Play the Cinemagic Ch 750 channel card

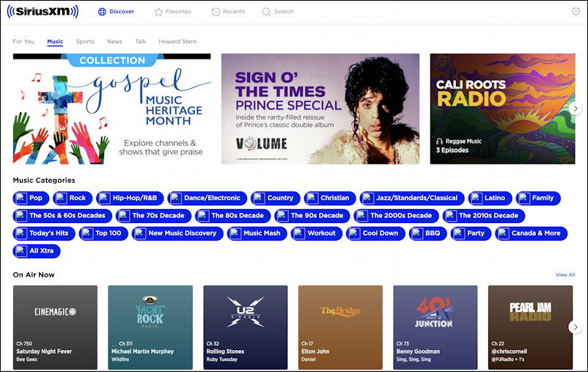(55, 327)
